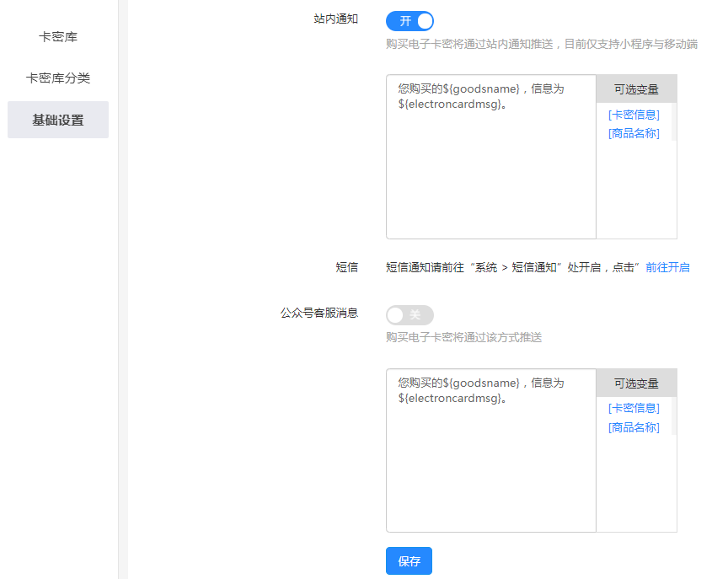
Task: Click the 短信 field label
Action: 346,267
